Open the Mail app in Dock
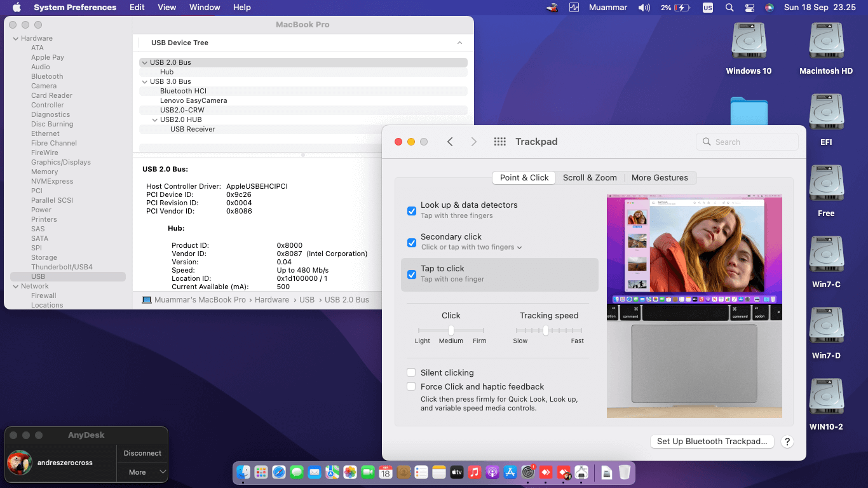The height and width of the screenshot is (488, 868). (314, 472)
